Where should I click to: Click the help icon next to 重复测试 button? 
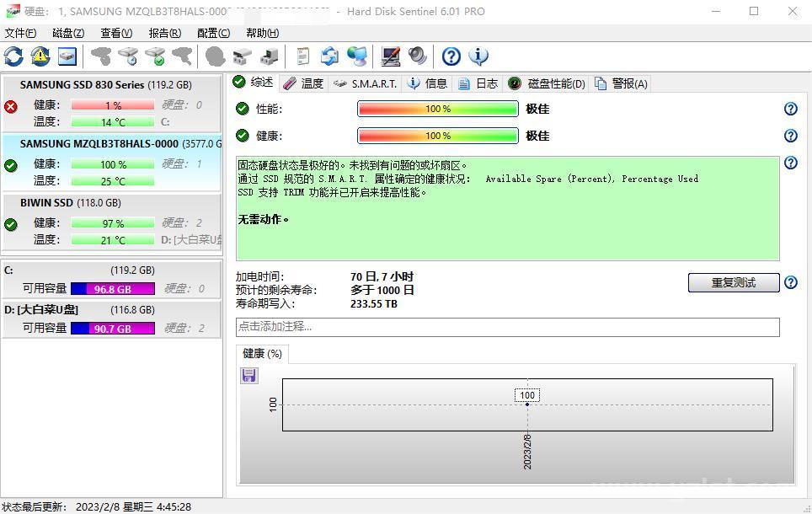[x=791, y=282]
